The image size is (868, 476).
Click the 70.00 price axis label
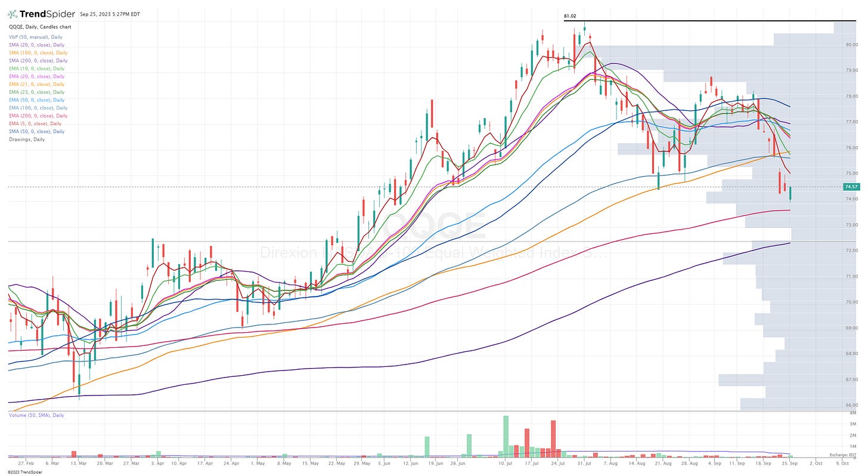point(851,302)
